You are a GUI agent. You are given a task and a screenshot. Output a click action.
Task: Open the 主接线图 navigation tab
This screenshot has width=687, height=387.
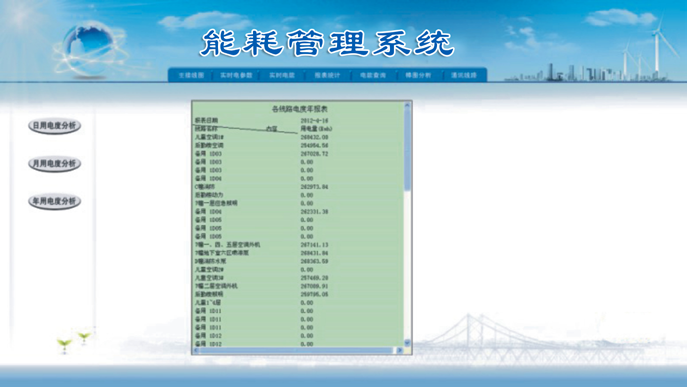(191, 75)
